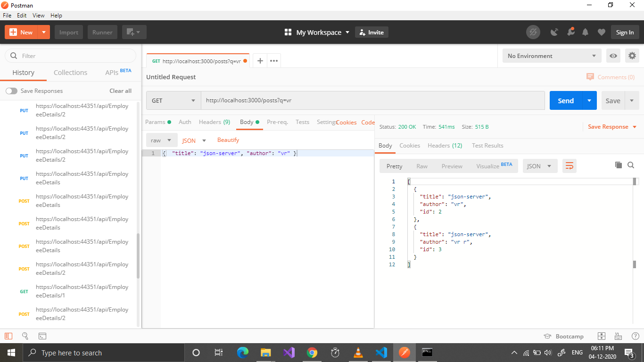This screenshot has height=362, width=644.
Task: Open VLC media player from taskbar
Action: click(358, 353)
